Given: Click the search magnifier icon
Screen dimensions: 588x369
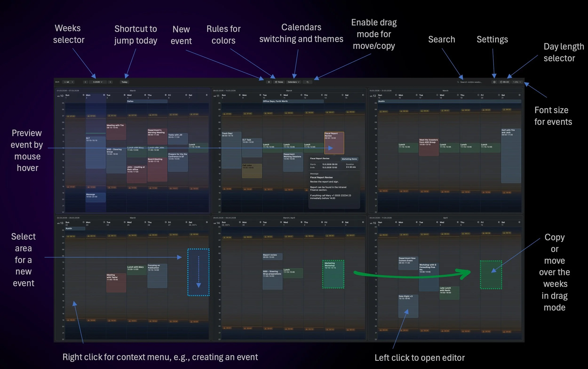Looking at the screenshot, I should click(458, 82).
